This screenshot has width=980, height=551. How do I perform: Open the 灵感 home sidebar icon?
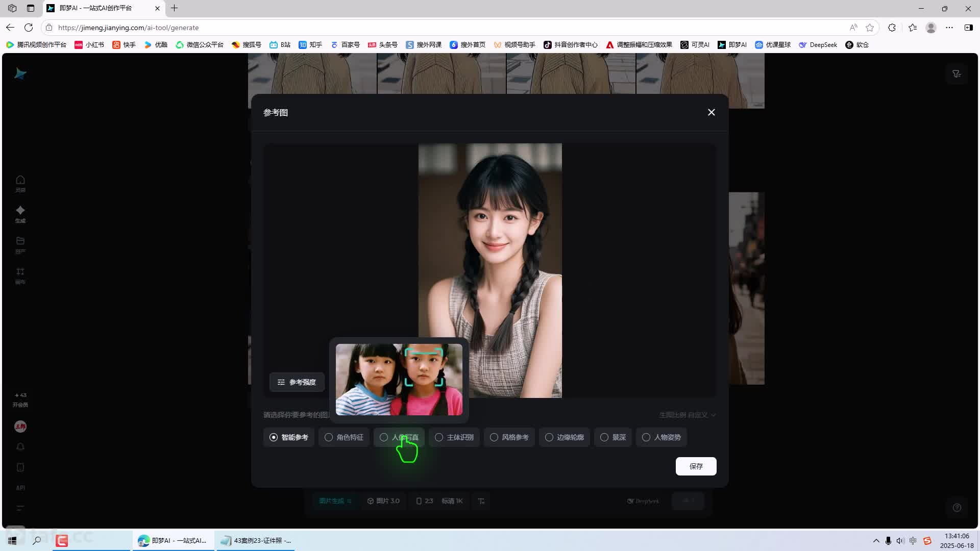20,183
